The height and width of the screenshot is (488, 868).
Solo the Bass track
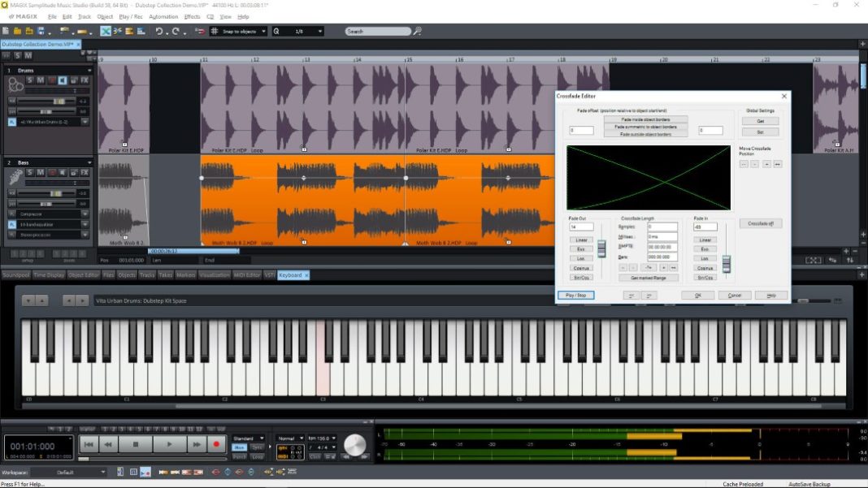30,173
